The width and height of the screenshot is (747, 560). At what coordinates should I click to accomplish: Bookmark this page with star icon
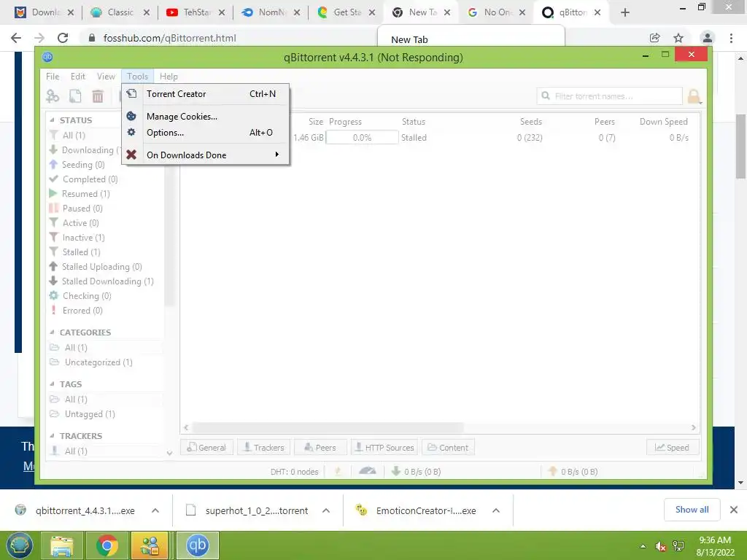pyautogui.click(x=678, y=38)
